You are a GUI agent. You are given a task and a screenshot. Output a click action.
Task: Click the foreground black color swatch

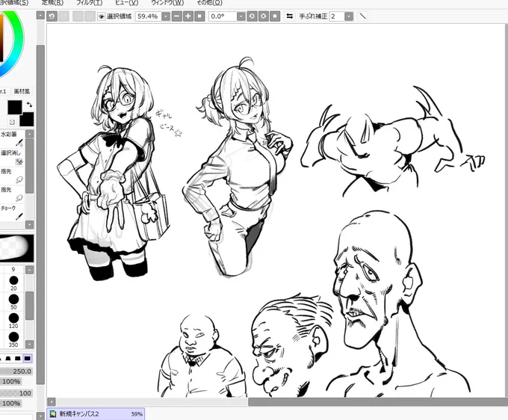(x=15, y=108)
